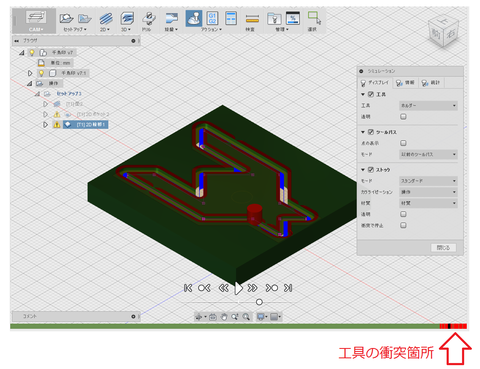Click the browser panel options dot
Image resolution: width=480 pixels, height=369 pixels.
pos(133,41)
